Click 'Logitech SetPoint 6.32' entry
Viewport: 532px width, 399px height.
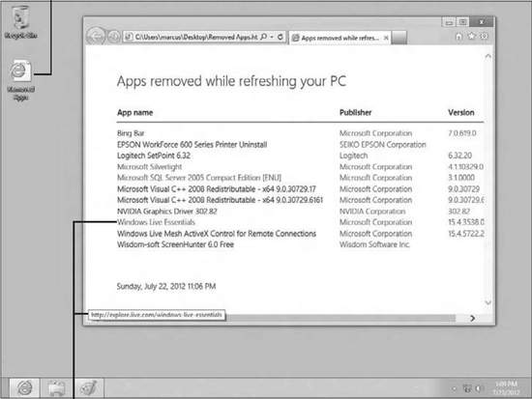pyautogui.click(x=154, y=156)
